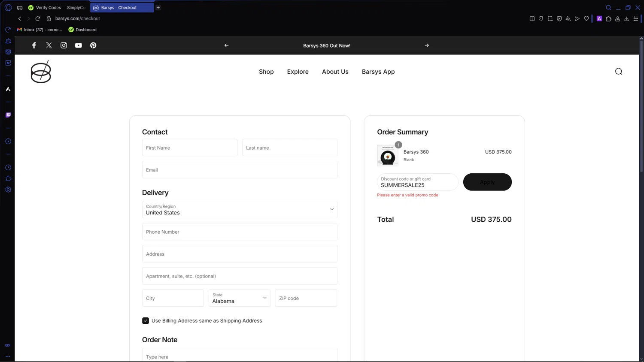Click the discount code field with SUMMERSALE25
This screenshot has height=362, width=644.
click(418, 182)
